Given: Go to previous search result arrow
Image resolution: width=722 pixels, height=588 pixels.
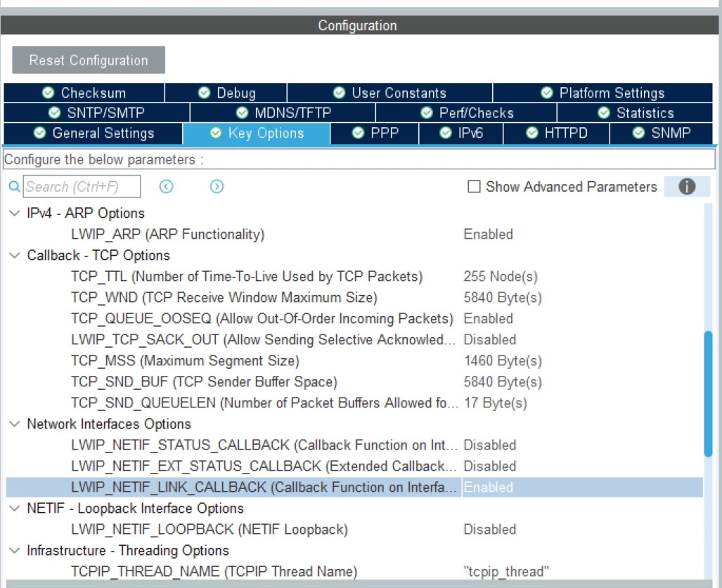Looking at the screenshot, I should pos(166,186).
